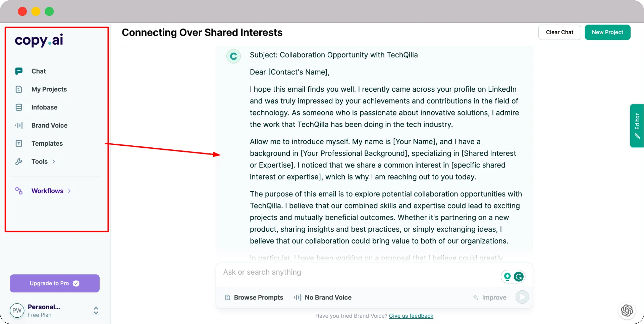Open Brand Voice in the sidebar
The height and width of the screenshot is (324, 644).
49,125
